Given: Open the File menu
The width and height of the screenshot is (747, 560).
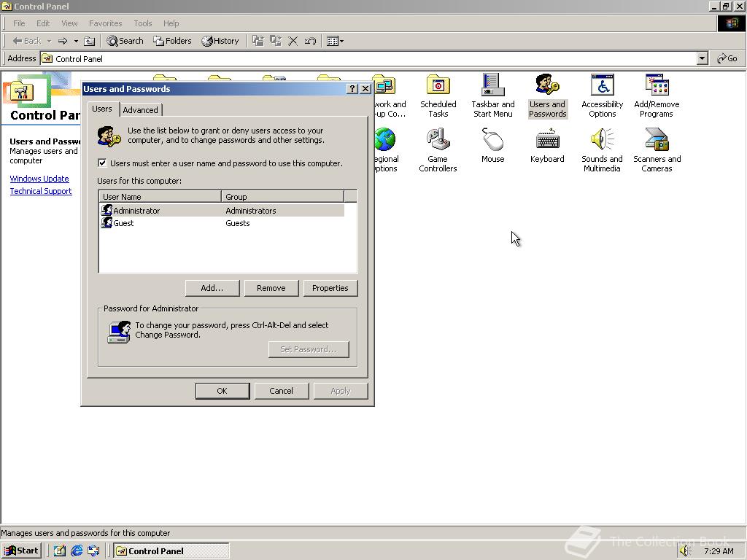Looking at the screenshot, I should pyautogui.click(x=19, y=23).
